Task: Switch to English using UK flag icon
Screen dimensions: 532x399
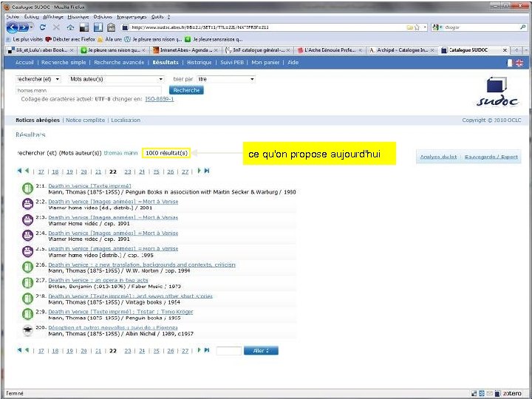Action: click(519, 63)
